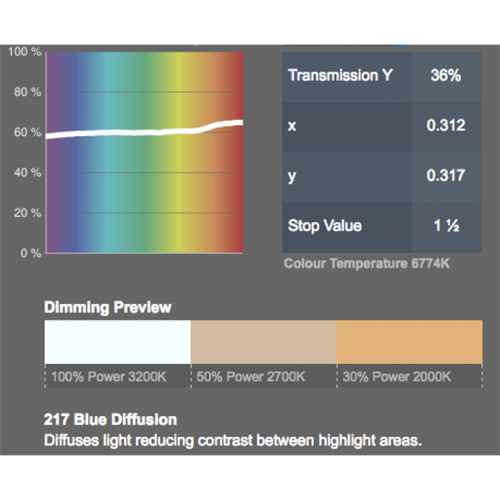Click the Transmission Y label cell

[x=347, y=77]
